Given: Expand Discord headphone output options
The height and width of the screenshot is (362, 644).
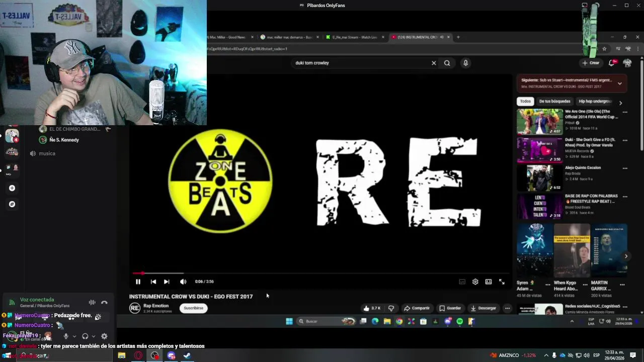Looking at the screenshot, I should 93,336.
